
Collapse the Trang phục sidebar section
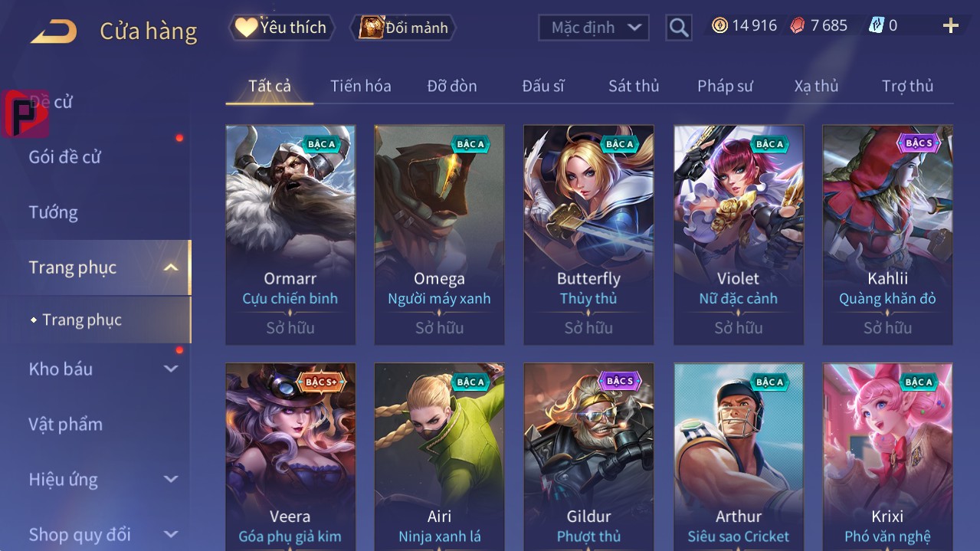171,267
